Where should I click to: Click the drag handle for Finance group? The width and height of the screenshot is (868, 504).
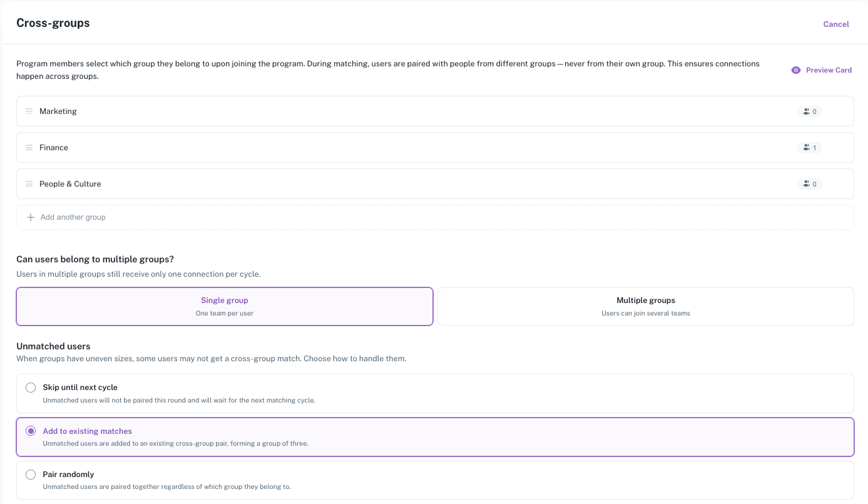click(29, 148)
